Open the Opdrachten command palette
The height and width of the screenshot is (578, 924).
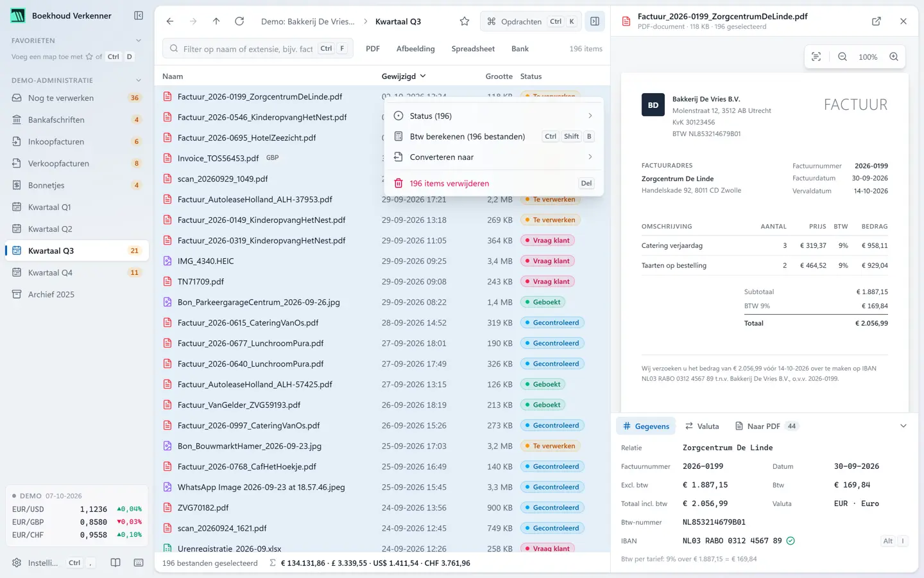point(531,21)
